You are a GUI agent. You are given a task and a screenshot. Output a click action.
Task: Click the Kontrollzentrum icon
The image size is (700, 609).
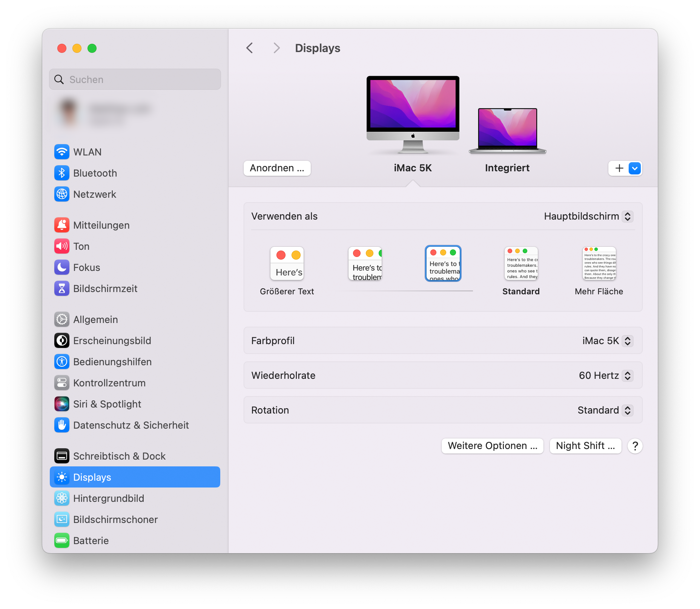(x=62, y=383)
